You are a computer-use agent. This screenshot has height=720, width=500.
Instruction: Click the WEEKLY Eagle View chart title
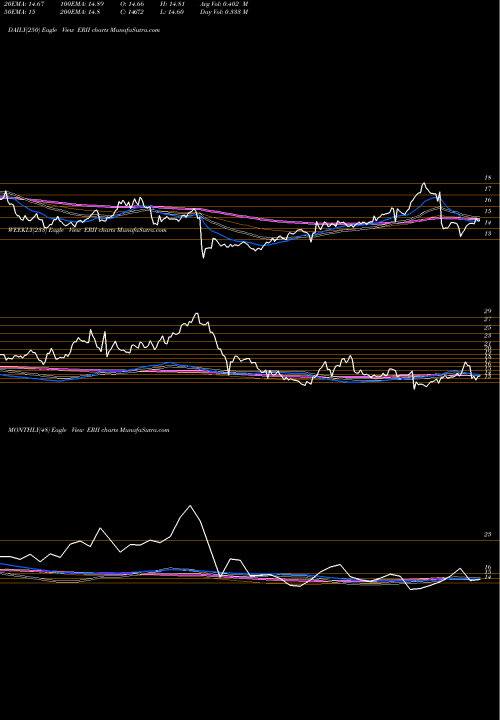pos(87,230)
